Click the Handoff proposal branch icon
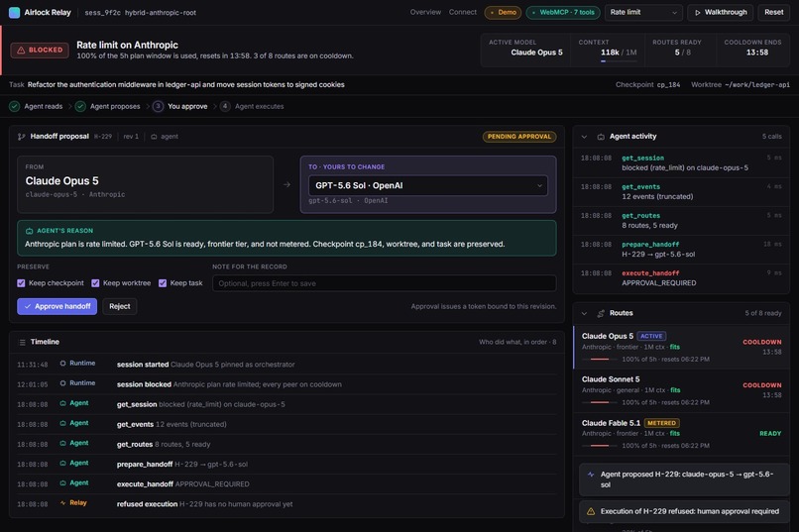This screenshot has width=799, height=532. tap(22, 137)
